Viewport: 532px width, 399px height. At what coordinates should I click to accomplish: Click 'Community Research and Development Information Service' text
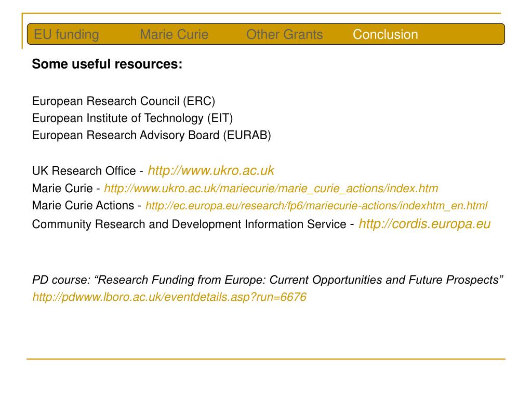click(189, 224)
